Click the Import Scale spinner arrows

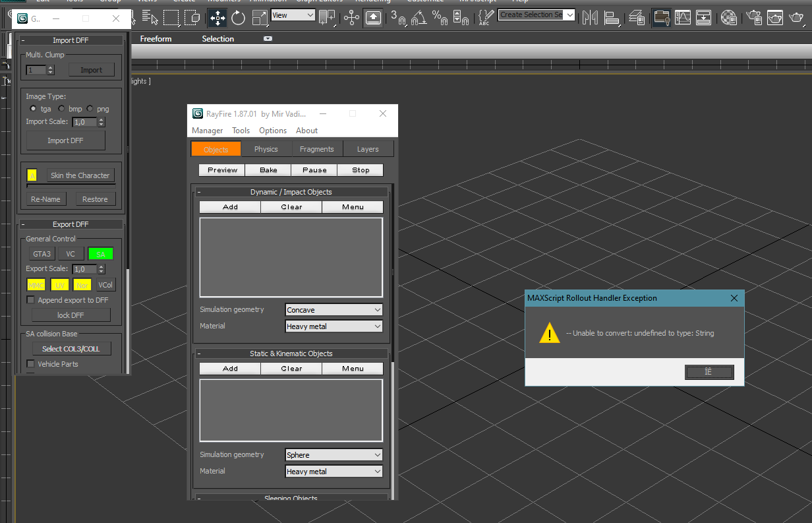[101, 122]
